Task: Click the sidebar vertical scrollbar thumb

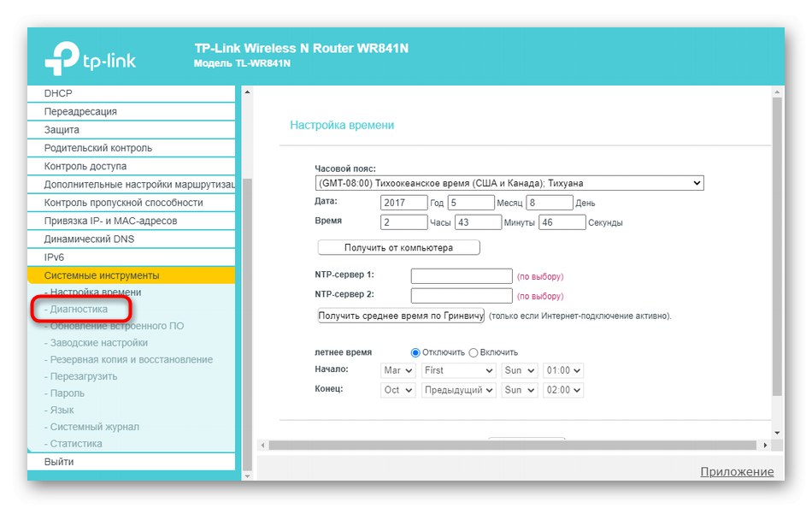Action: coord(247,324)
